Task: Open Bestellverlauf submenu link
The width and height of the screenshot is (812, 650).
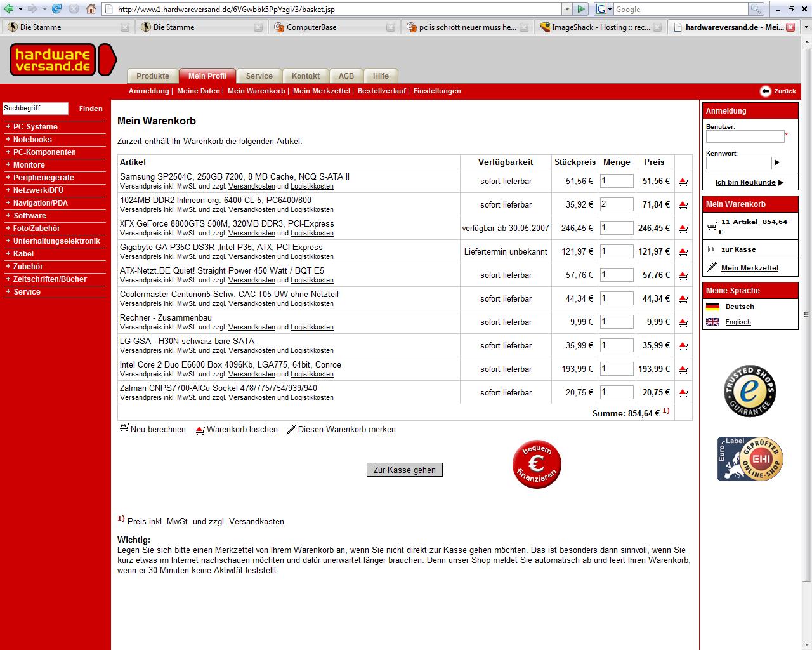Action: 381,91
